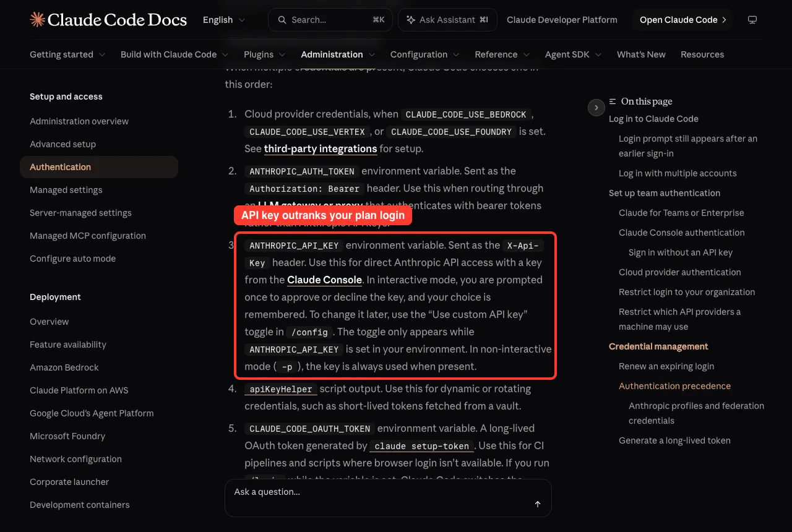792x532 pixels.
Task: Open the Claude Console link in text
Action: coord(325,280)
